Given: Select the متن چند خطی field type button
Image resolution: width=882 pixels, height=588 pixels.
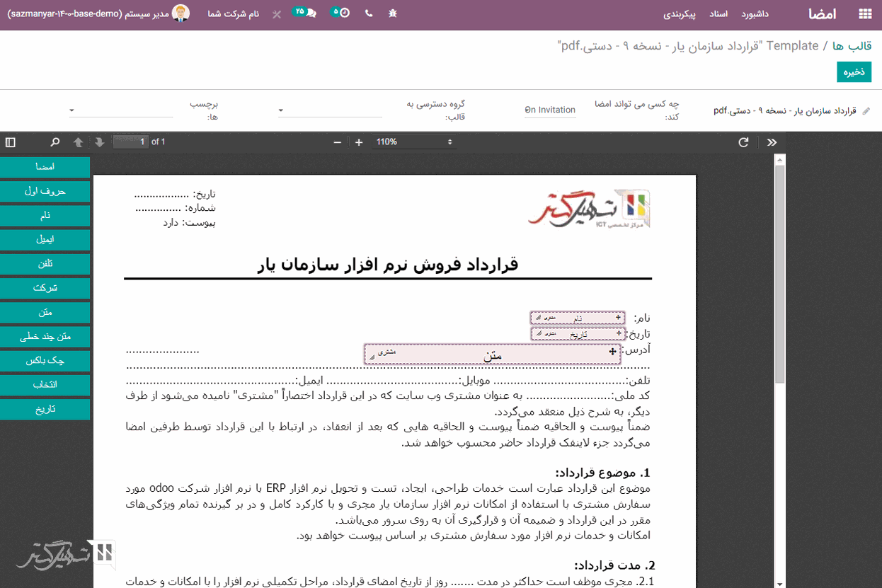Looking at the screenshot, I should pos(45,337).
